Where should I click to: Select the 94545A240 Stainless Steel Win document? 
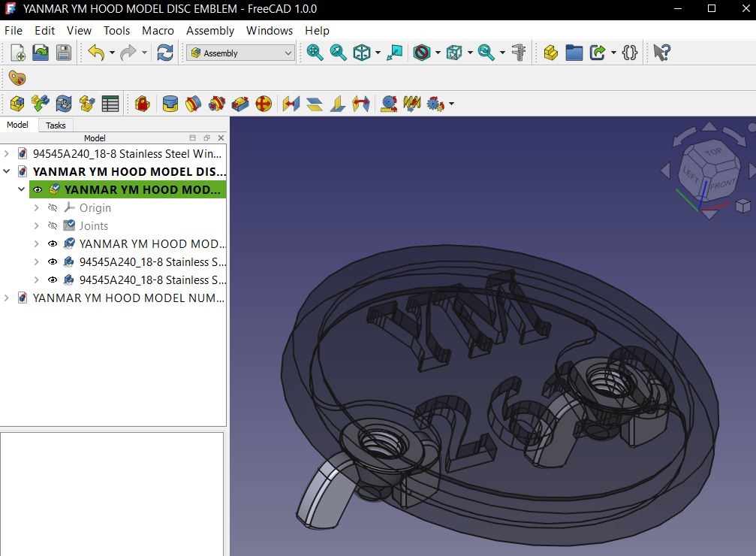127,153
